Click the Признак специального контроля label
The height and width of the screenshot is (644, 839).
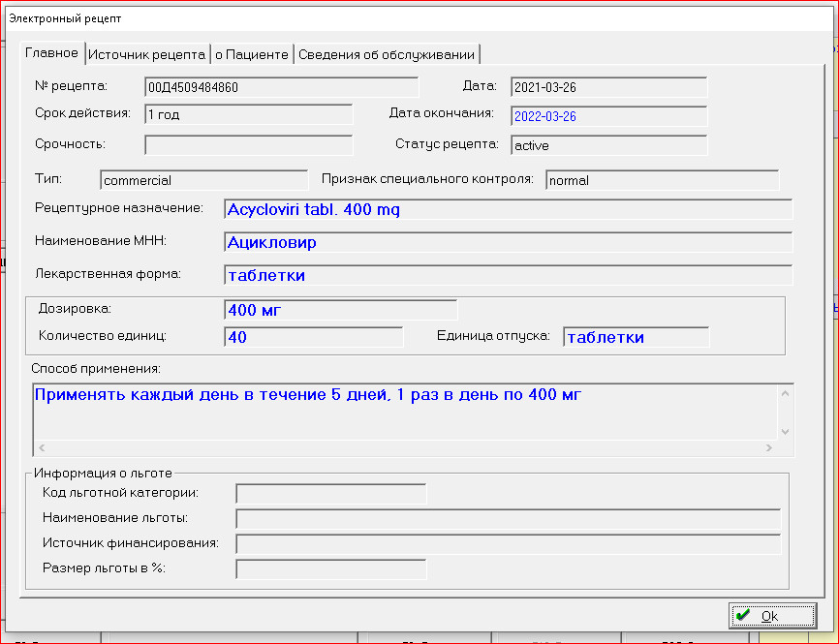427,178
